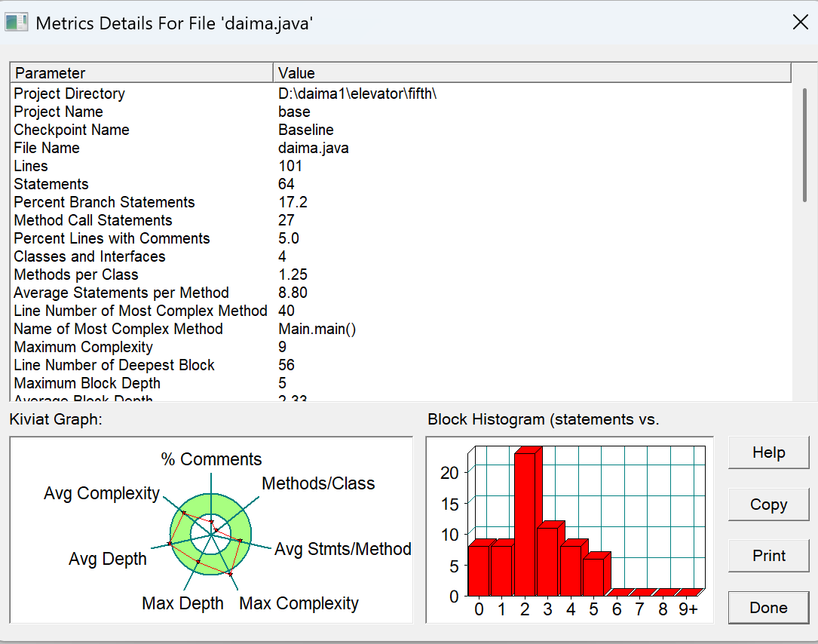Click the value 1.25
The height and width of the screenshot is (644, 818).
[293, 274]
